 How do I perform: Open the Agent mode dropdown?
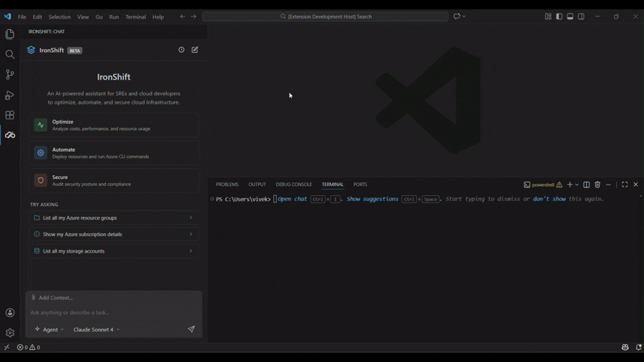[49, 330]
